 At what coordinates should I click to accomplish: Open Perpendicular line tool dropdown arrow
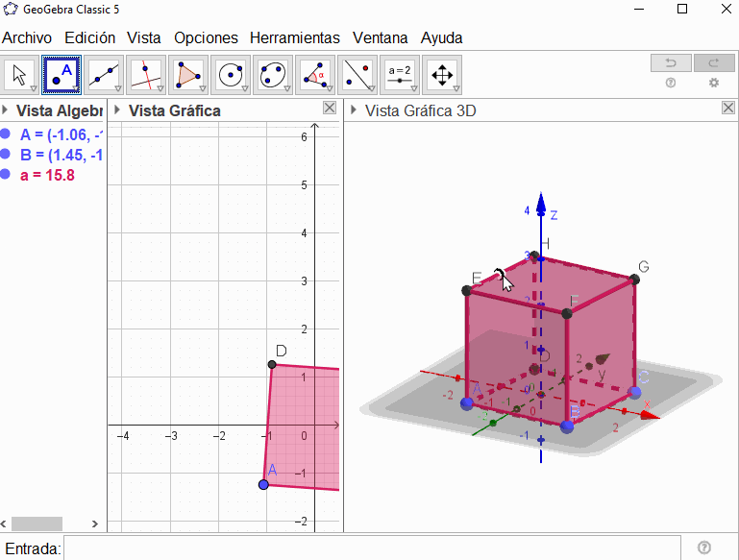coord(160,88)
